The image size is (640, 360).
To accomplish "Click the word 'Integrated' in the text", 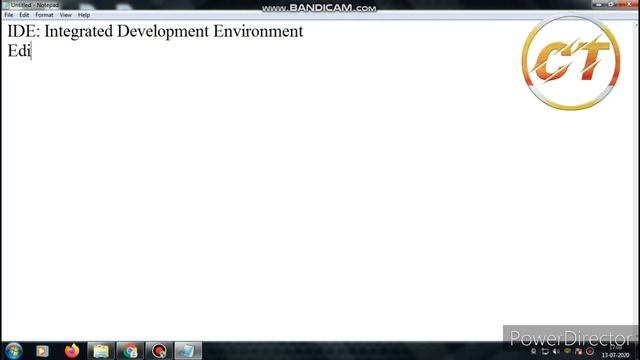I will click(78, 32).
